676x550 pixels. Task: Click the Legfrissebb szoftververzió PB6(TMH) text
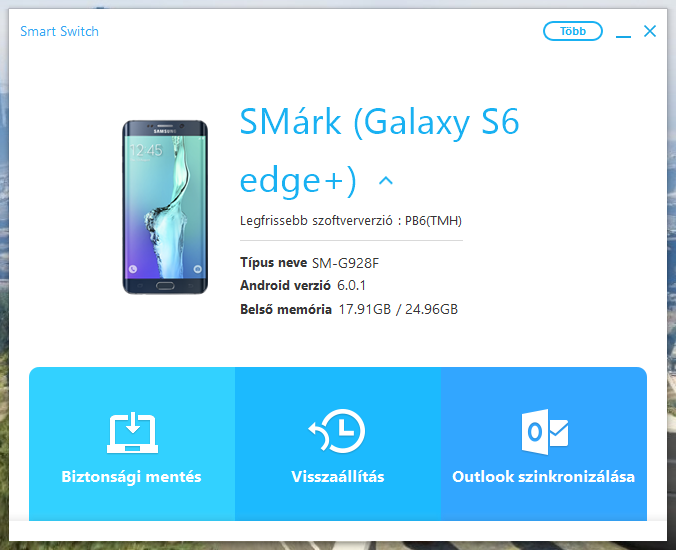point(351,221)
